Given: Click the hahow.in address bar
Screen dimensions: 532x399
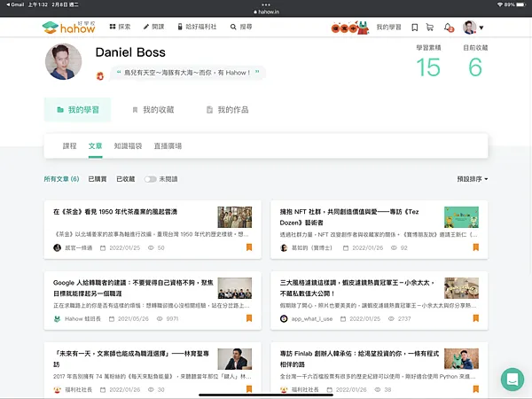Looking at the screenshot, I should pyautogui.click(x=266, y=12).
